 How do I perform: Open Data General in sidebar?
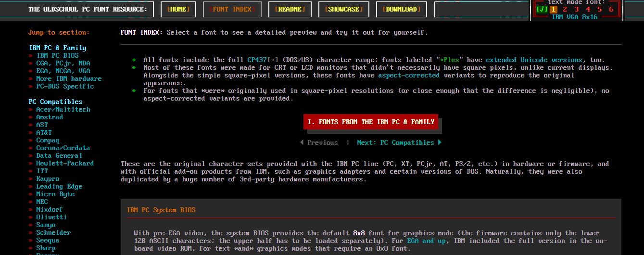pyautogui.click(x=59, y=155)
